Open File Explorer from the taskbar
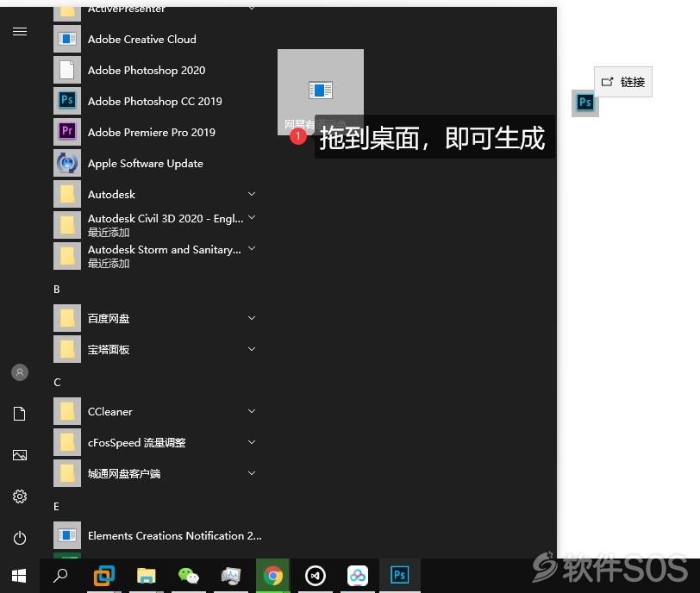Screen dimensions: 700x593 [146, 576]
